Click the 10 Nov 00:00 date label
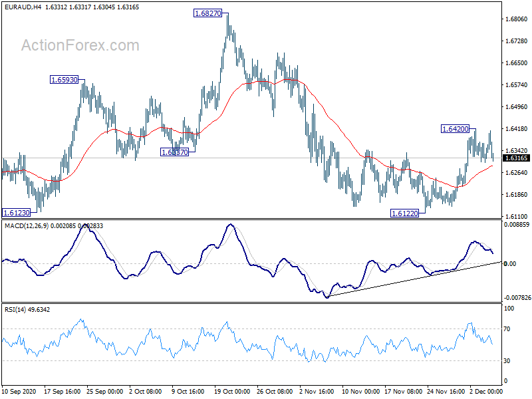The height and width of the screenshot is (399, 532). pos(360,392)
